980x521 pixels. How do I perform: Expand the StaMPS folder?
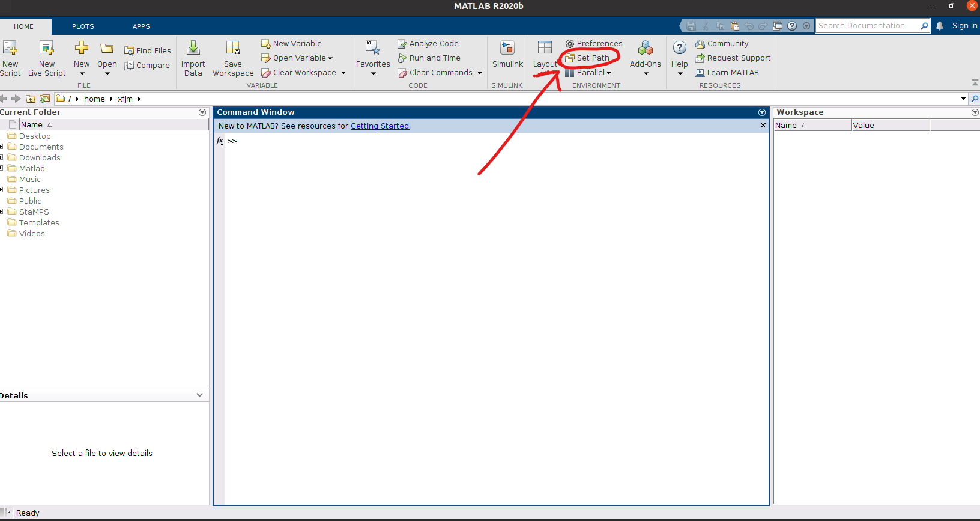(2, 212)
